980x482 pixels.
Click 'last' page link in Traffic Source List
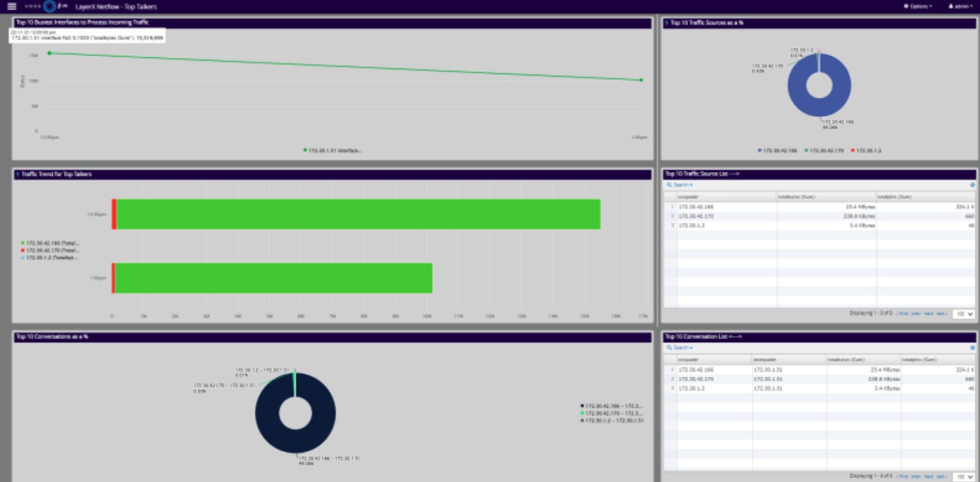click(942, 314)
